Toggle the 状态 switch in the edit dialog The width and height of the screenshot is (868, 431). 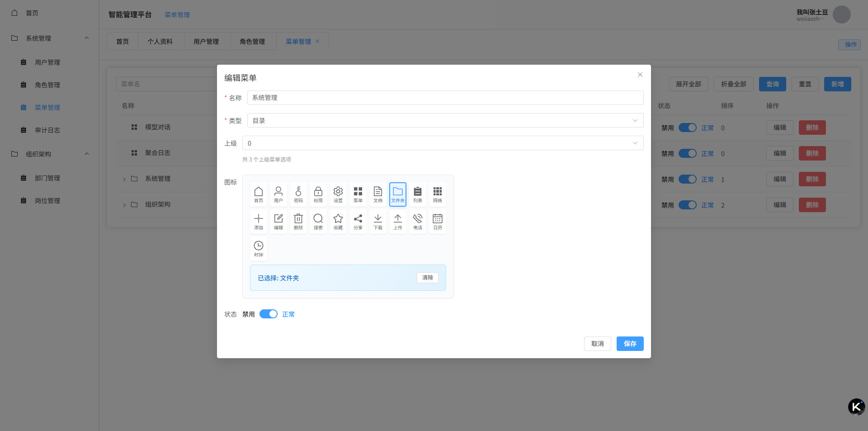click(269, 314)
